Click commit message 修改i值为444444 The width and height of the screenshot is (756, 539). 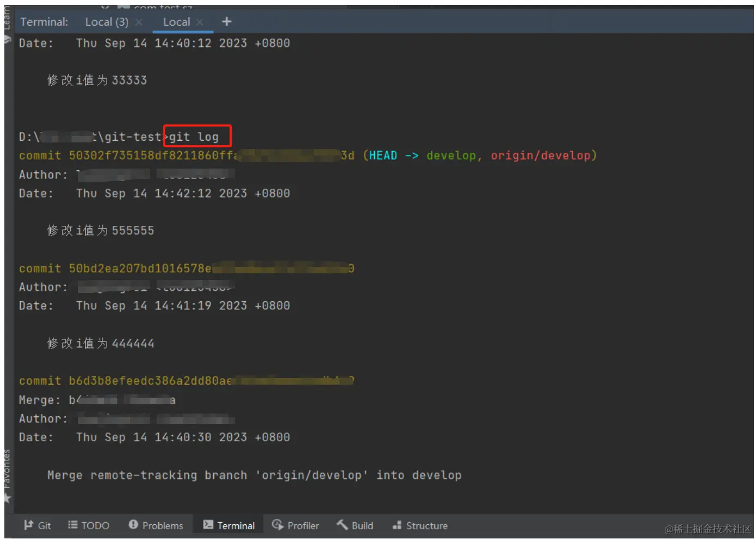tap(101, 343)
